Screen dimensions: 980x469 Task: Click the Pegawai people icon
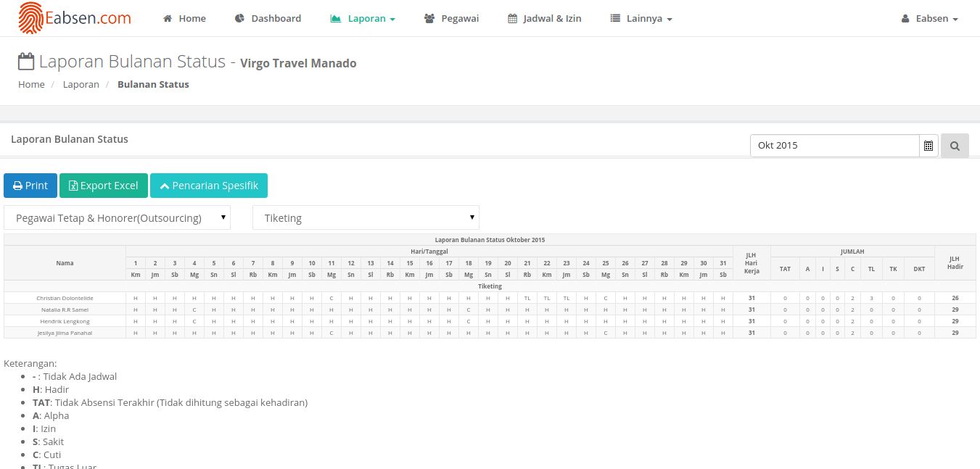429,19
